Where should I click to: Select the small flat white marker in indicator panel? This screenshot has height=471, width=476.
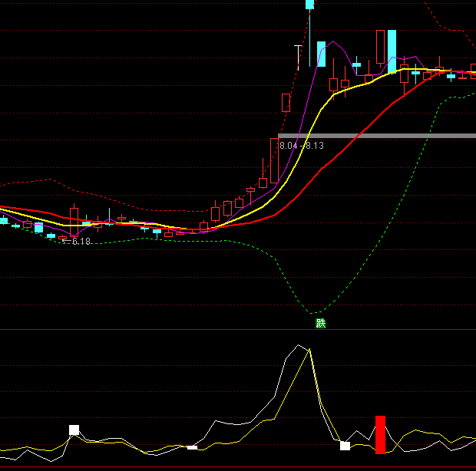point(192,446)
